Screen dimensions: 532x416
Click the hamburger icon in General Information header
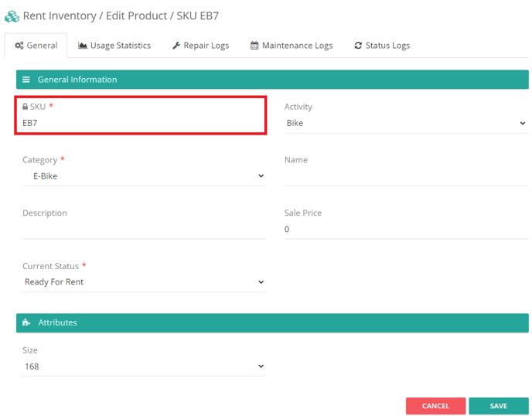[26, 80]
